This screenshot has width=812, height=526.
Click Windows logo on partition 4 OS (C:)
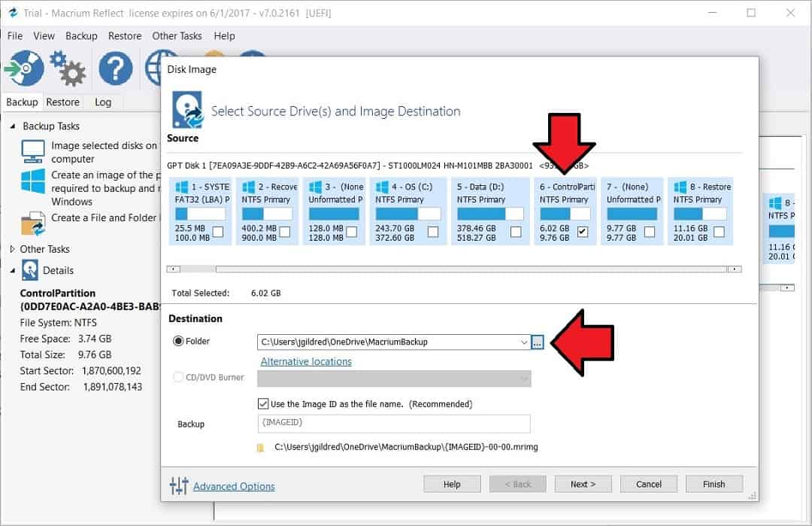pyautogui.click(x=382, y=187)
